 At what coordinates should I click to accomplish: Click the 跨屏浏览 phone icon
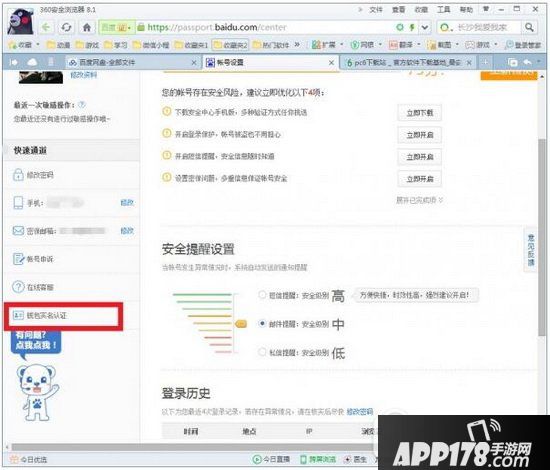(x=304, y=459)
